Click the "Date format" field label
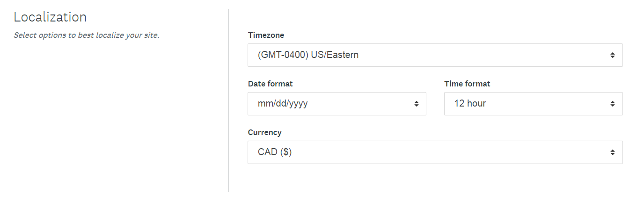The image size is (644, 200). [x=270, y=84]
